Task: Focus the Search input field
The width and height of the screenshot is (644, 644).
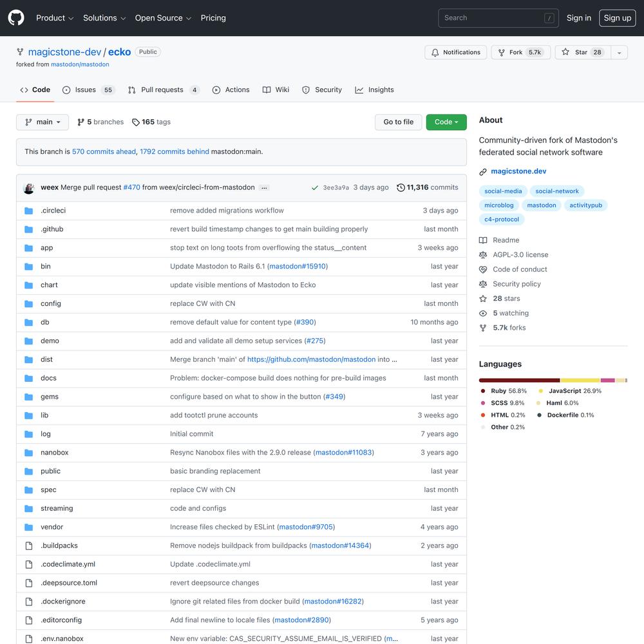Action: point(498,18)
